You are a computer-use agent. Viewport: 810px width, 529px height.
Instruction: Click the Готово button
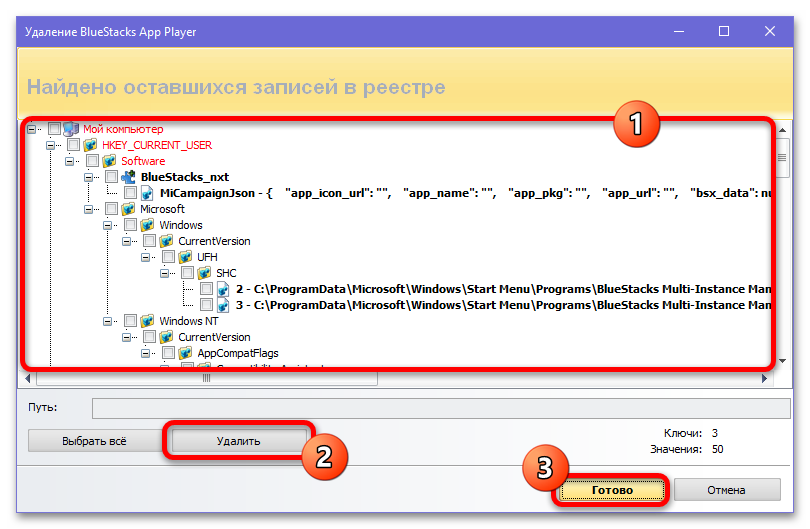(612, 490)
